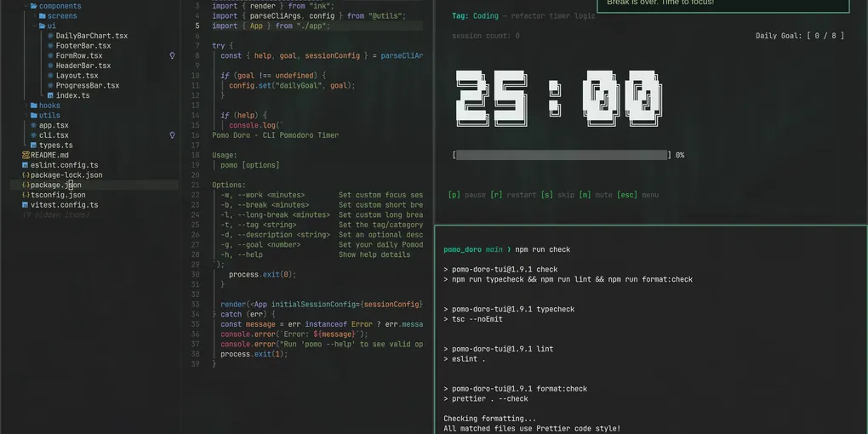Click the TypeScript icon beside types.ts
The image size is (868, 434).
34,146
